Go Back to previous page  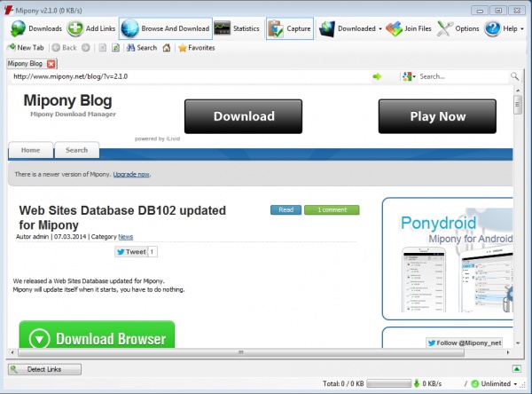(x=65, y=48)
